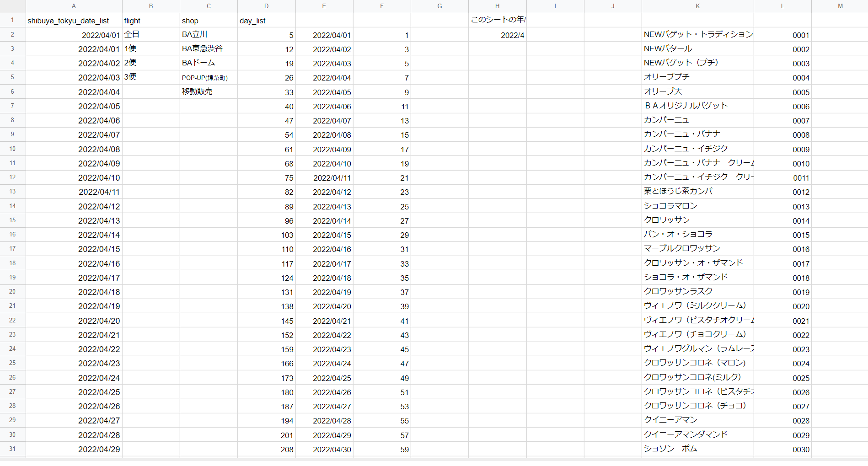Click the day_list value 103
The height and width of the screenshot is (466, 868).
[x=266, y=235]
